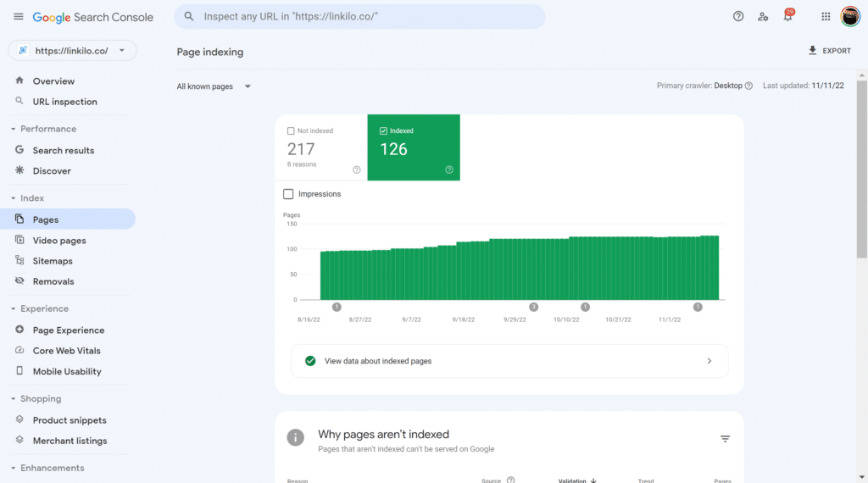
Task: Show help for Not indexed count
Action: (357, 169)
